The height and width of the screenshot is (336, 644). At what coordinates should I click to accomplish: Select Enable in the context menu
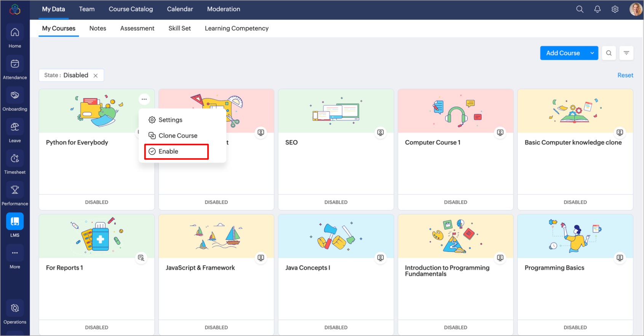pyautogui.click(x=168, y=151)
